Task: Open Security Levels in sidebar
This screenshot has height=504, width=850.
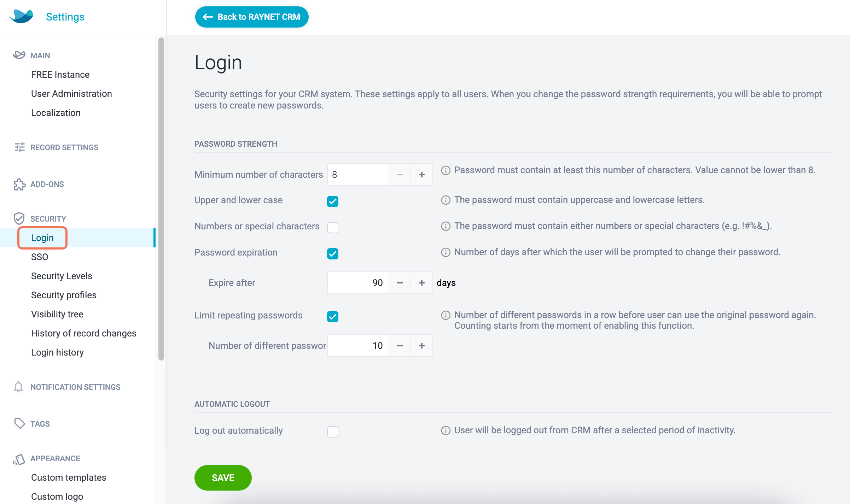Action: pos(62,276)
